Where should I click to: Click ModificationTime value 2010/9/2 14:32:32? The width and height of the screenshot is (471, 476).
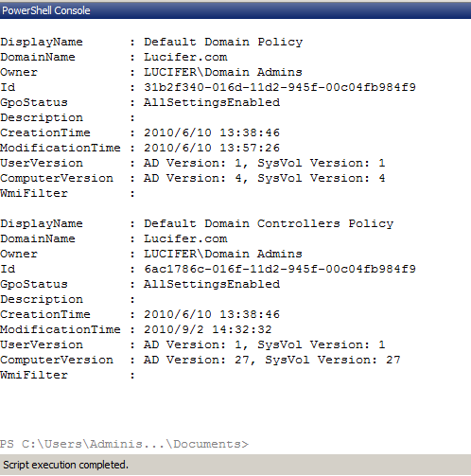(208, 329)
